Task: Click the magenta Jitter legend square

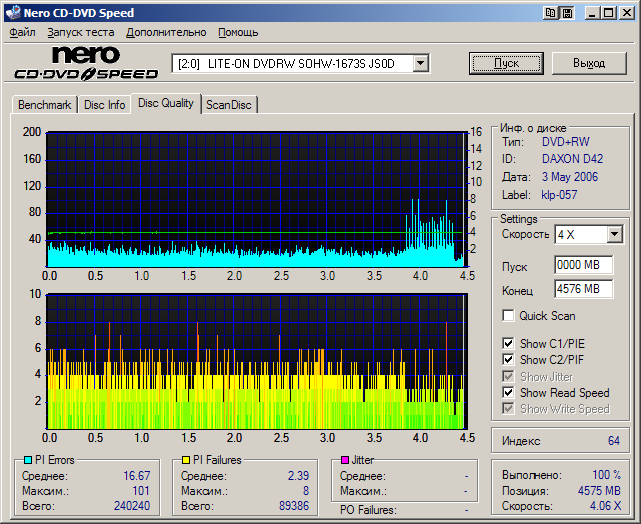Action: click(345, 460)
